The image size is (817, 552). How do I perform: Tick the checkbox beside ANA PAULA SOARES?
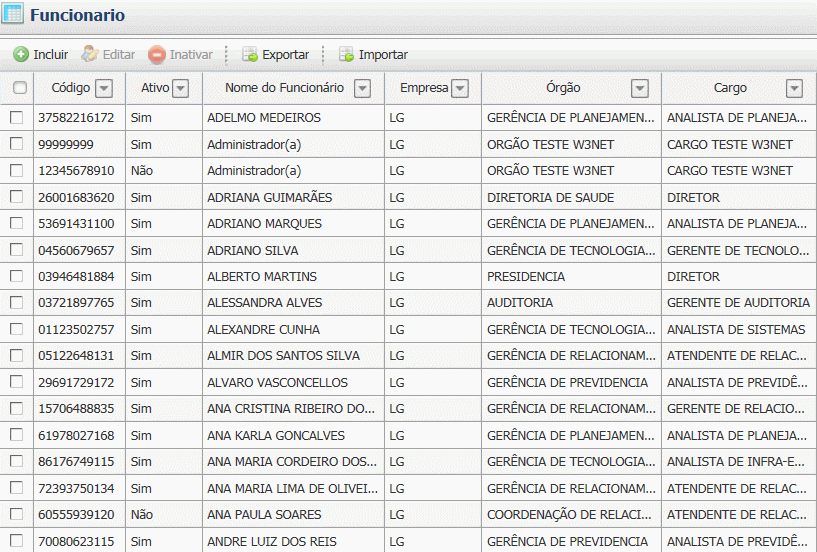tap(17, 514)
